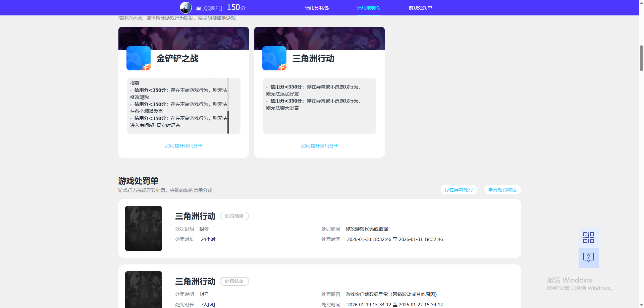The image size is (644, 308).
Task: Click the user avatar in the top bar
Action: click(186, 7)
